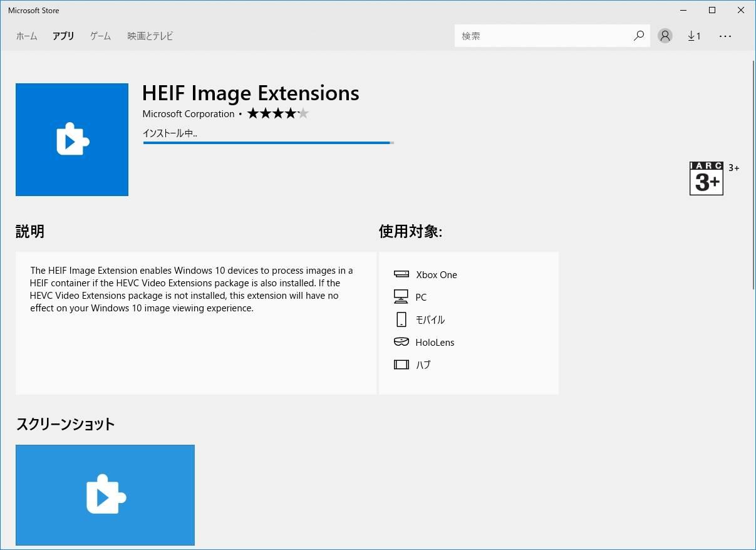Click the PC monitor device icon
Screen dimensions: 756x550
point(401,297)
